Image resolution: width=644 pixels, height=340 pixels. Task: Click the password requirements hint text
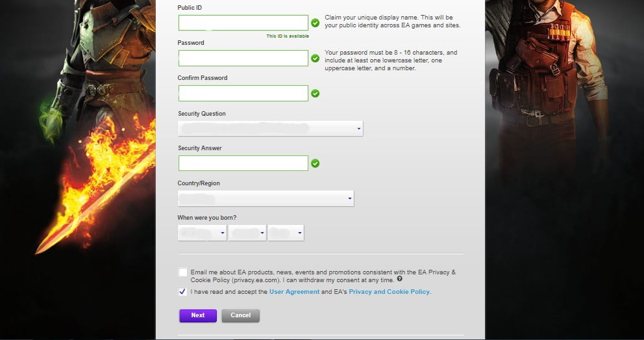pyautogui.click(x=391, y=60)
